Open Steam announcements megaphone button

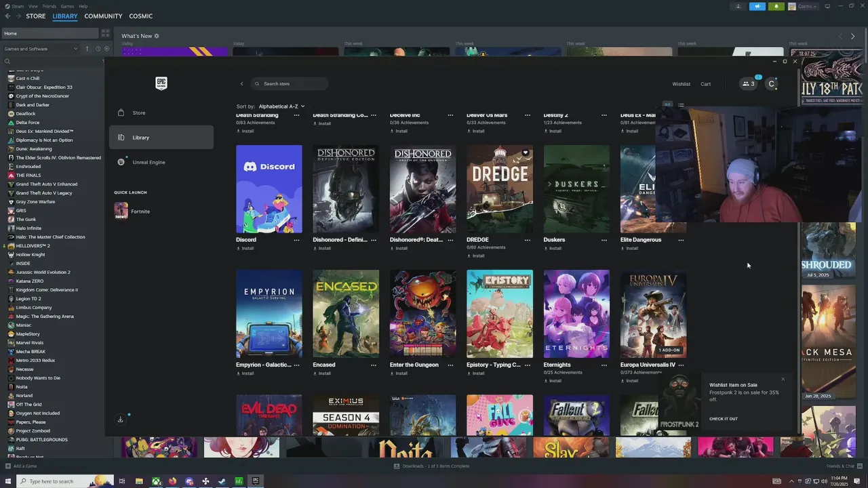coord(757,6)
